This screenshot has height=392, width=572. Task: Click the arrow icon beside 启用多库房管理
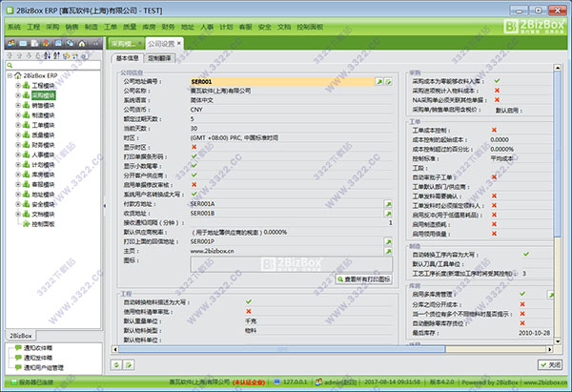(550, 294)
